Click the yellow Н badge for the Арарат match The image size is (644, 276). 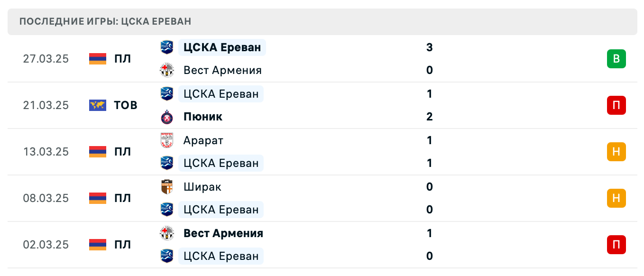[x=616, y=152]
